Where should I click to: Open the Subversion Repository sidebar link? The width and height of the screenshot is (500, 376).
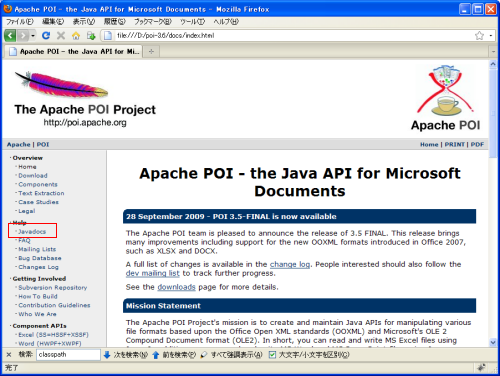pyautogui.click(x=53, y=287)
